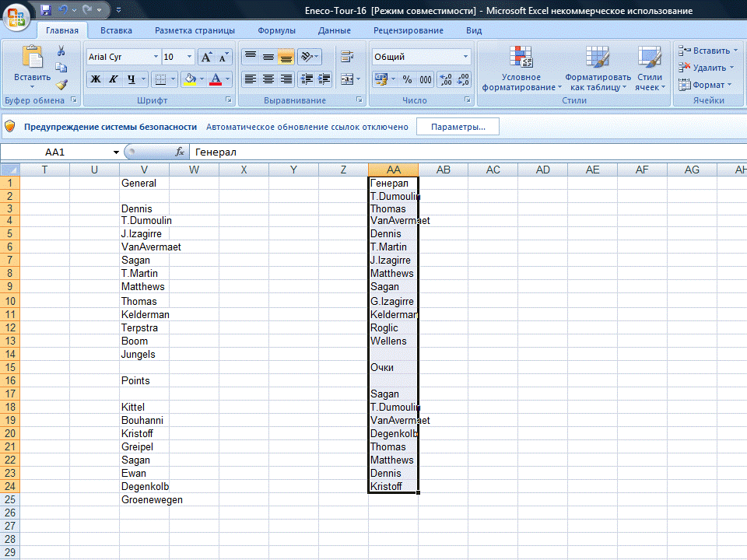This screenshot has width=747, height=560.
Task: Apply the yellow fill color
Action: click(190, 79)
